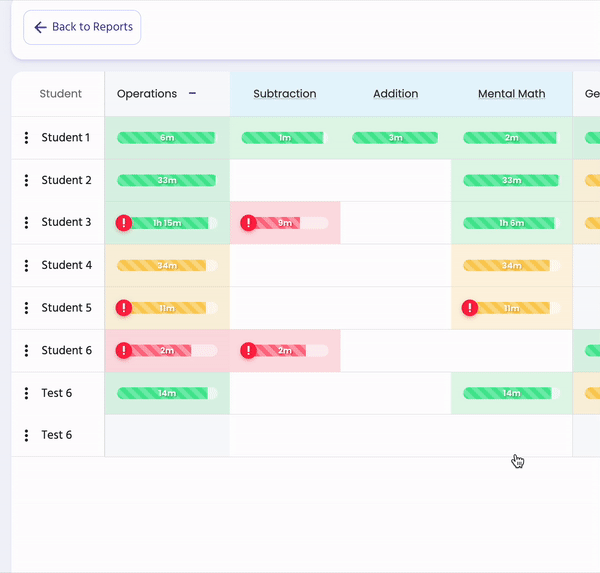Click Student 3 Operations 1h 15m bar
The image size is (600, 573).
click(167, 223)
